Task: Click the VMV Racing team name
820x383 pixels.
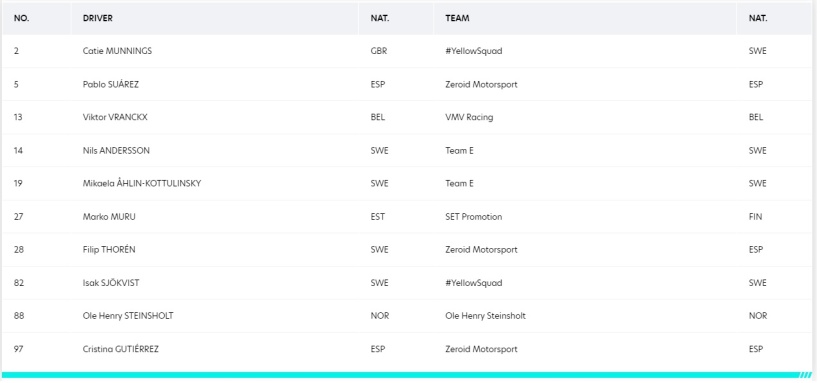Action: [469, 117]
